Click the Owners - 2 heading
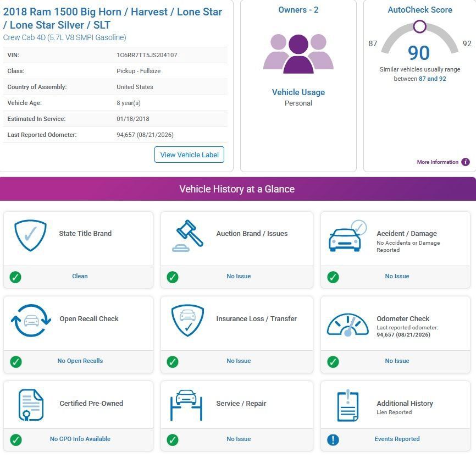Viewport: 476px width, 457px height. [x=298, y=10]
